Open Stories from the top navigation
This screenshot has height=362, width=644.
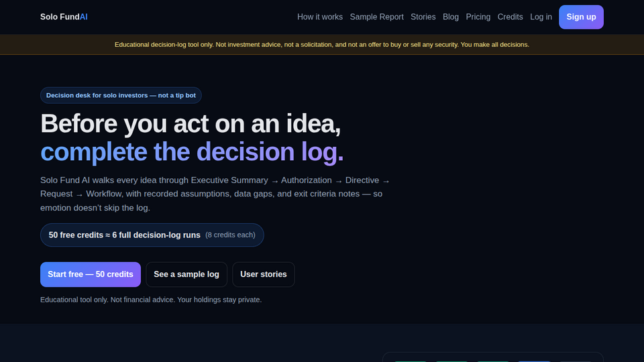423,17
